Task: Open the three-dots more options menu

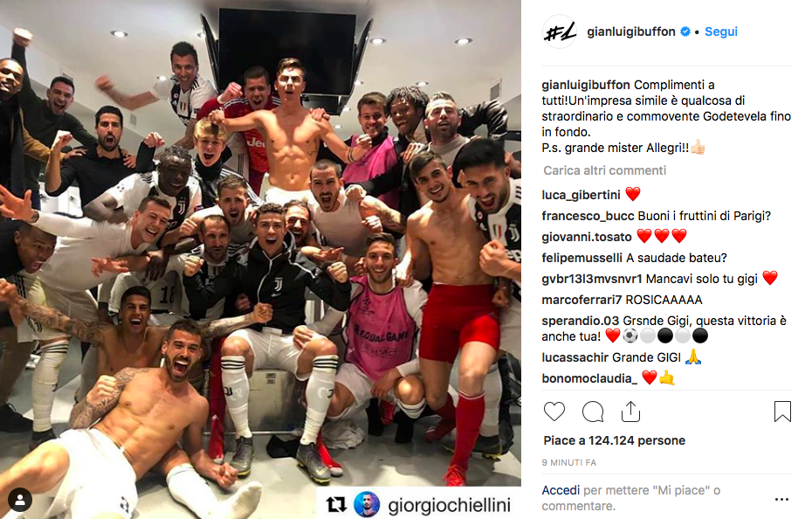Action: click(781, 499)
